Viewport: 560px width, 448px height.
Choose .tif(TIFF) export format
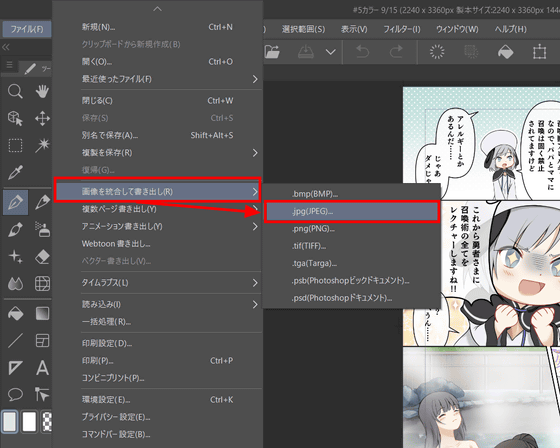pos(352,246)
